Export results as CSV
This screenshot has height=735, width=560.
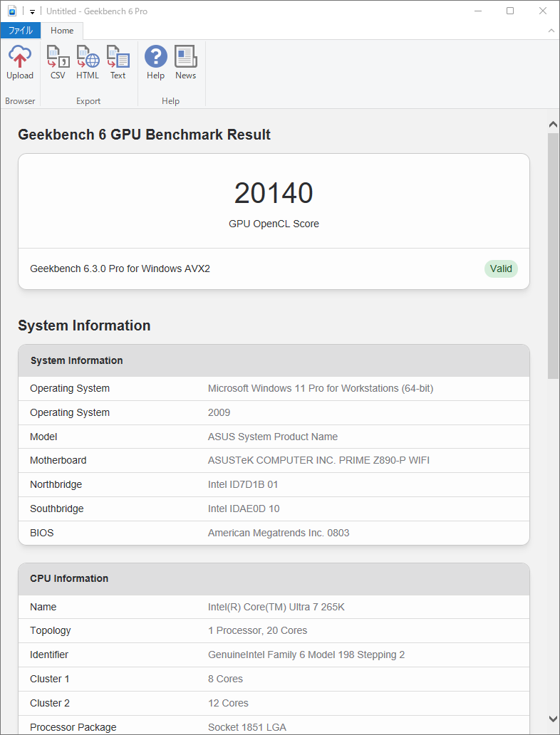58,63
